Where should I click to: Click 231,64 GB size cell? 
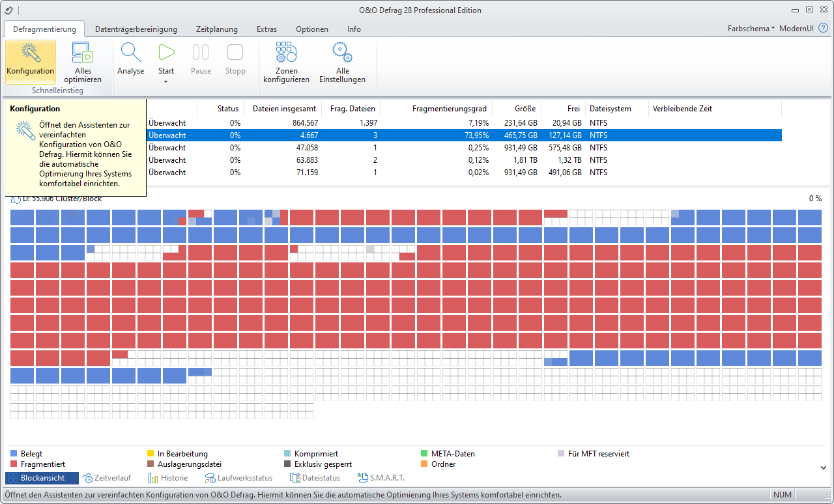520,122
